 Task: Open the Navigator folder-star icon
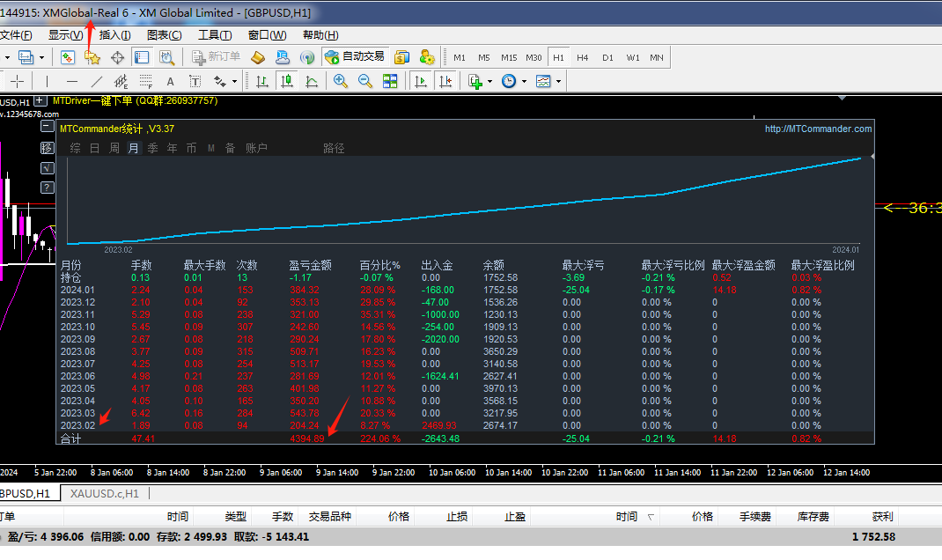pyautogui.click(x=92, y=57)
